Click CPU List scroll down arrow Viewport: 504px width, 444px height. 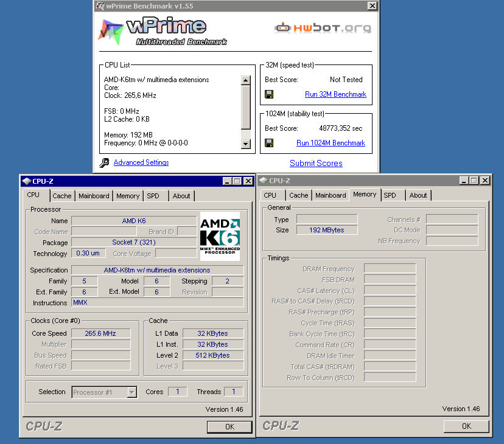point(246,144)
